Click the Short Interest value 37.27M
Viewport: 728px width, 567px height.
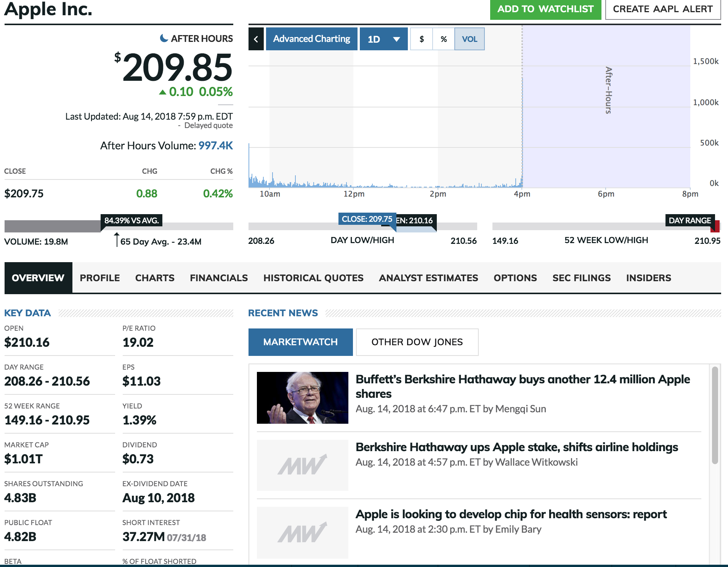coord(144,537)
